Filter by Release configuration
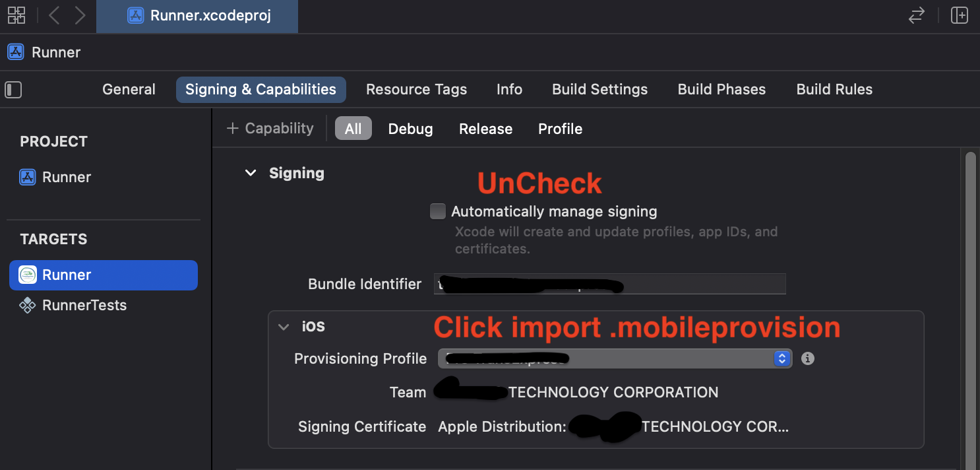 pyautogui.click(x=485, y=129)
